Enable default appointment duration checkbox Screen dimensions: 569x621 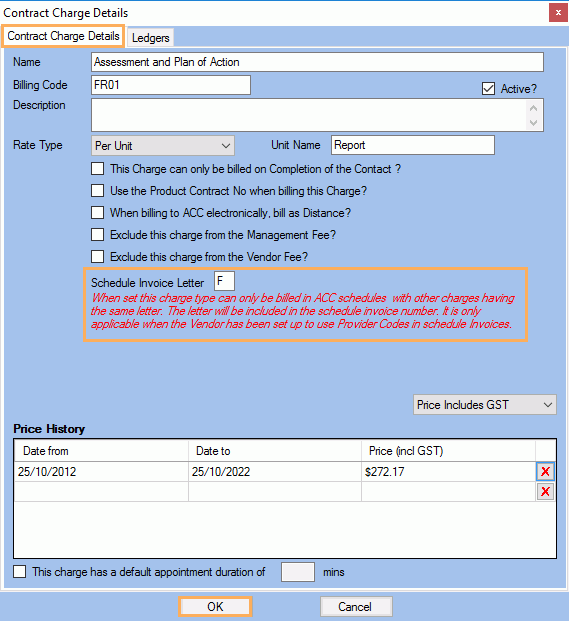coord(19,571)
